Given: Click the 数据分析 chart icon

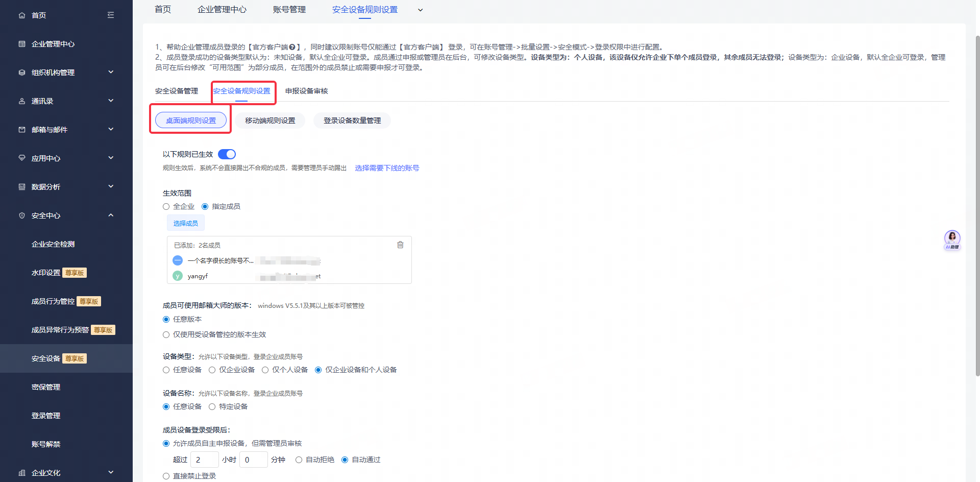Looking at the screenshot, I should click(22, 187).
